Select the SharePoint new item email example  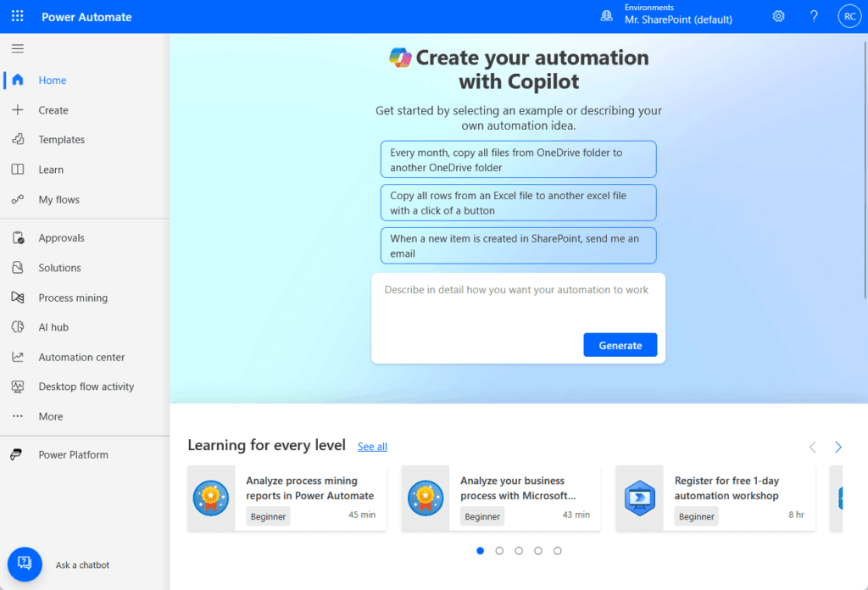(x=518, y=246)
